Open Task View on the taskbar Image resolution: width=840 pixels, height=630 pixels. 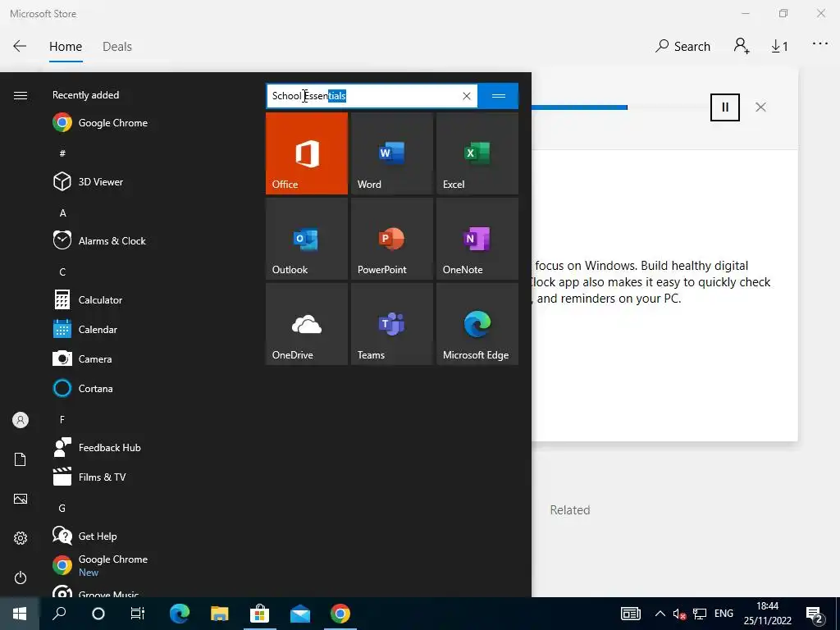tap(138, 614)
